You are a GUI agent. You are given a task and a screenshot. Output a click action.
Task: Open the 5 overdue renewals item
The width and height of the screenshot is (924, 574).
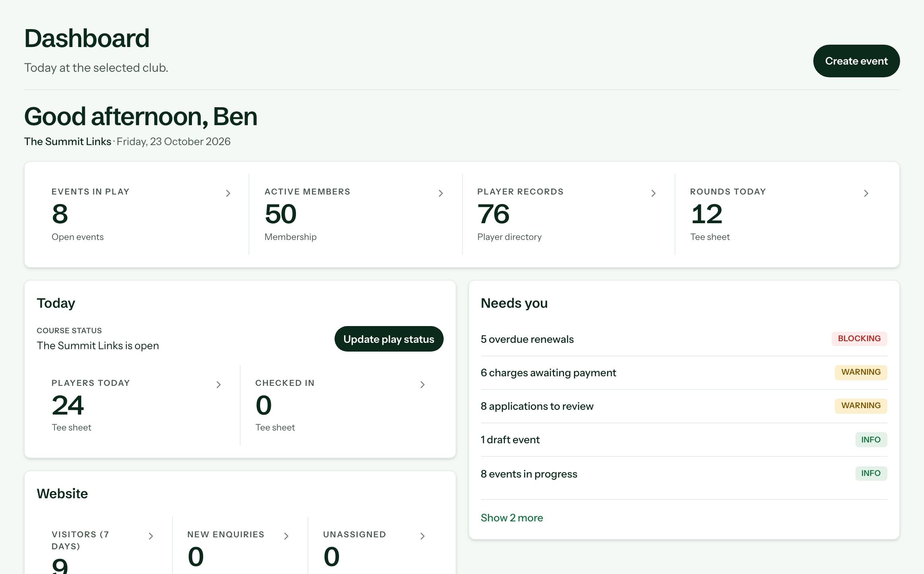[684, 339]
